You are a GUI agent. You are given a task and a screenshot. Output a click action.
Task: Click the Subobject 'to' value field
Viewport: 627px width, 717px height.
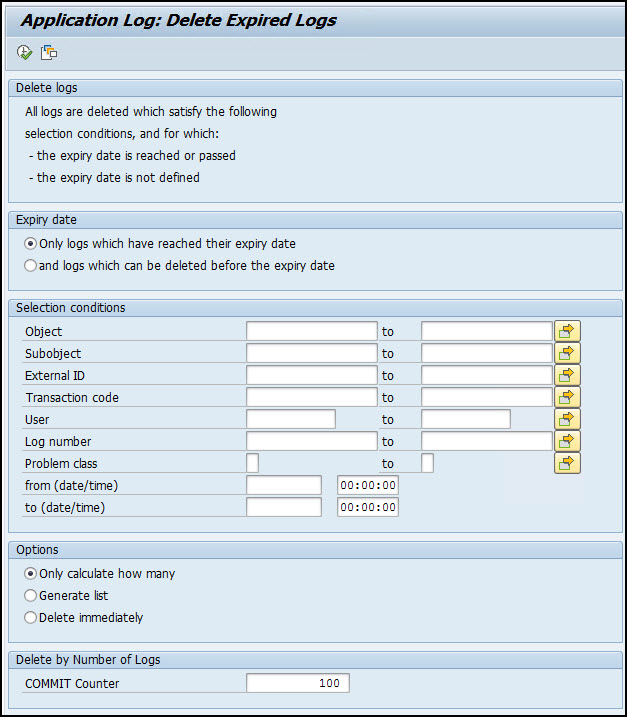pos(487,353)
